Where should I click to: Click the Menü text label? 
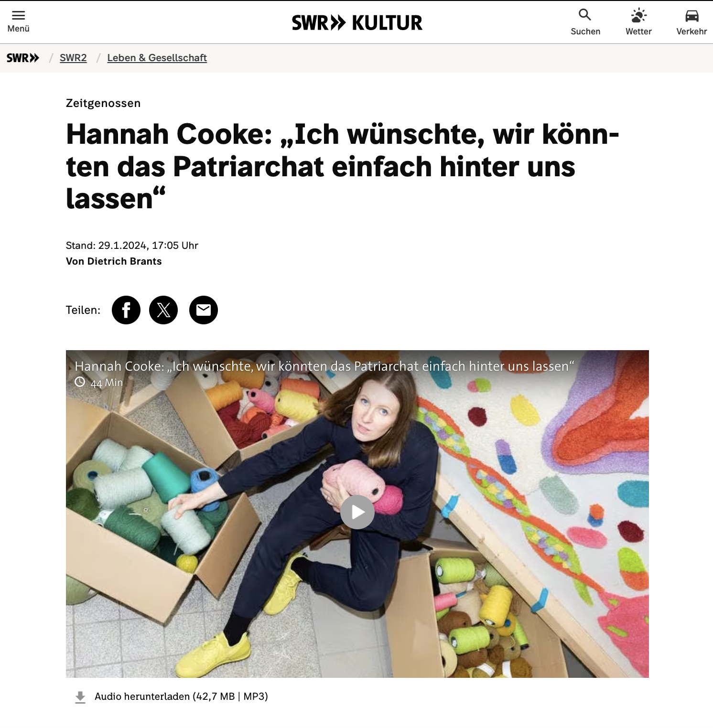18,29
